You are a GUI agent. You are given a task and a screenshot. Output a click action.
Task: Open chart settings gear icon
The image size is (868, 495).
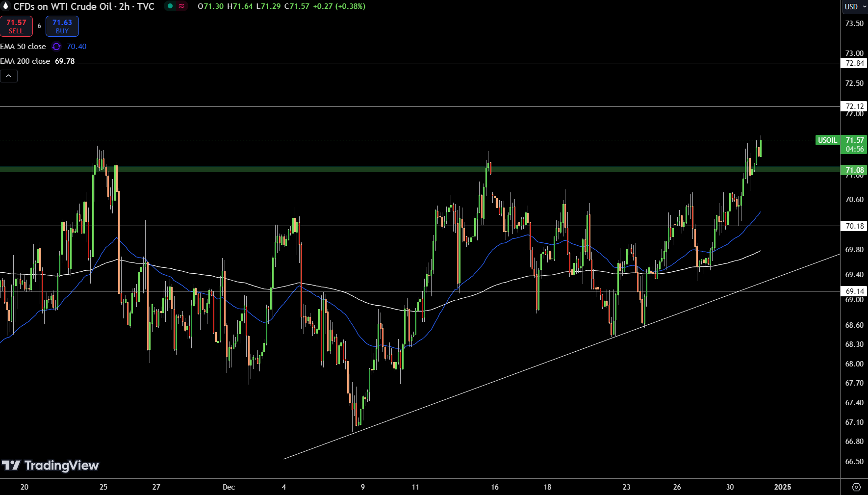[x=856, y=487]
